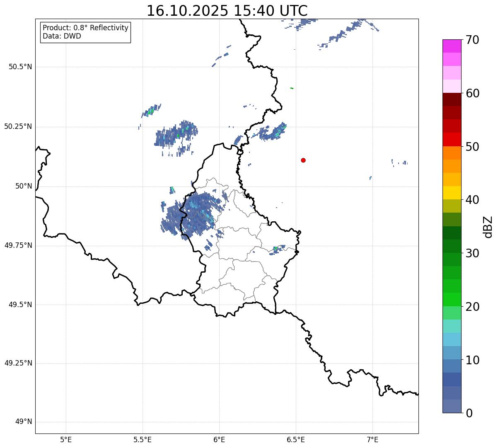This screenshot has height=448, width=498.
Task: Click the 5°E longitude label
Action: (66, 440)
